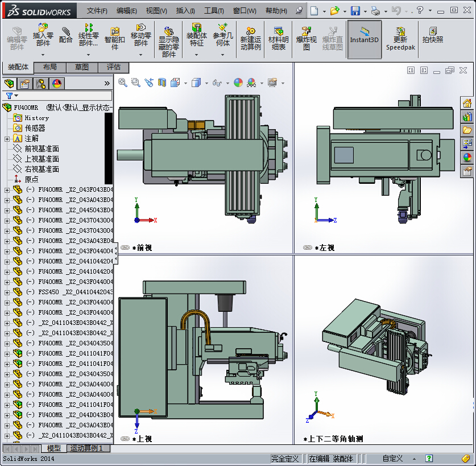Switch to the 评估 tab
476x466 pixels.
tap(113, 67)
